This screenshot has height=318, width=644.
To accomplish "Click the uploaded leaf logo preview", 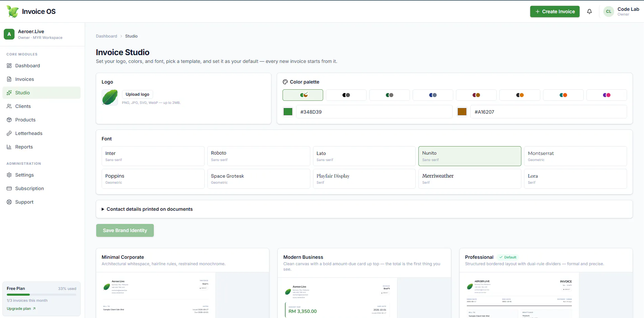I will pos(110,97).
